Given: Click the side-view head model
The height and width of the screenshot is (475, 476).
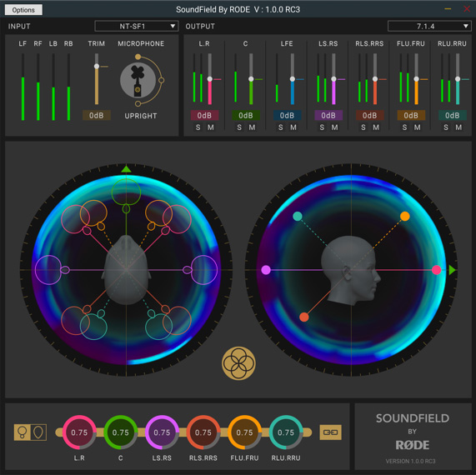Looking at the screenshot, I should [351, 271].
